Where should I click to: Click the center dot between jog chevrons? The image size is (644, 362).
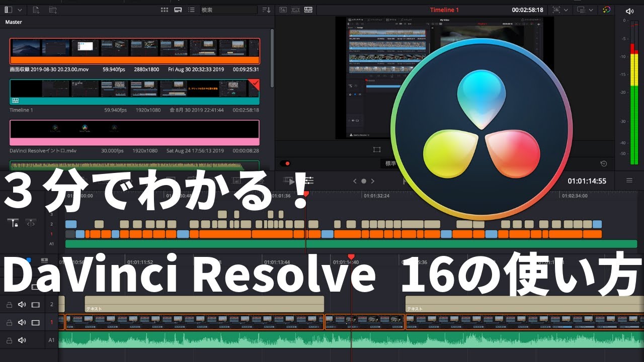pyautogui.click(x=364, y=181)
